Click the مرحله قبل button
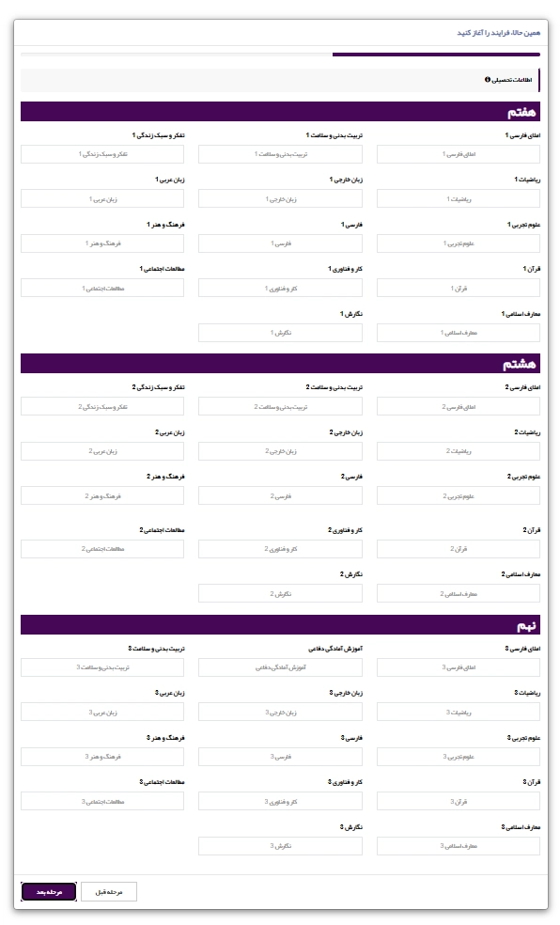This screenshot has height=925, width=560. pos(108,891)
